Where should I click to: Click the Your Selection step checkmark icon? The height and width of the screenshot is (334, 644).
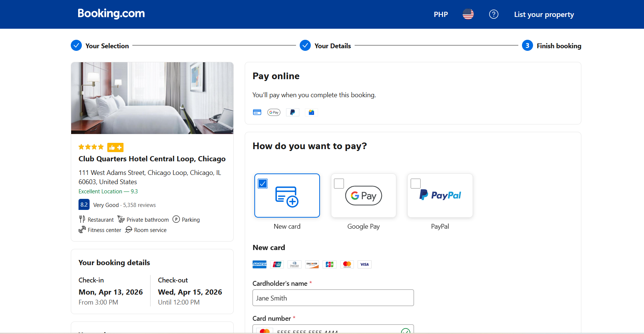[76, 45]
